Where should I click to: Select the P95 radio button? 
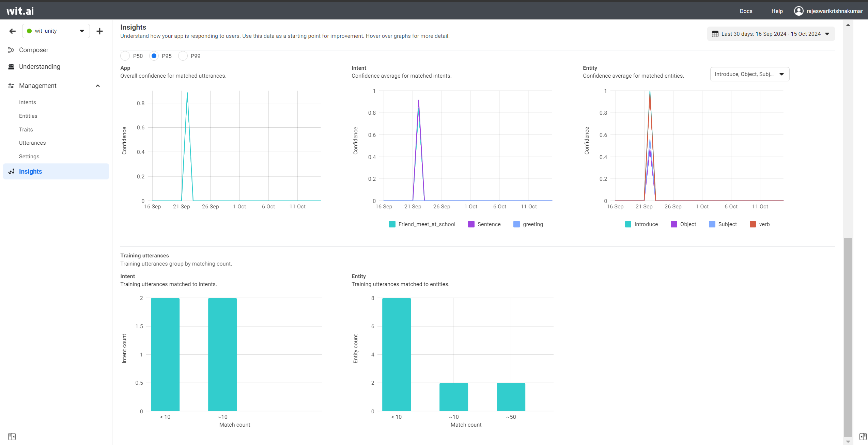154,56
